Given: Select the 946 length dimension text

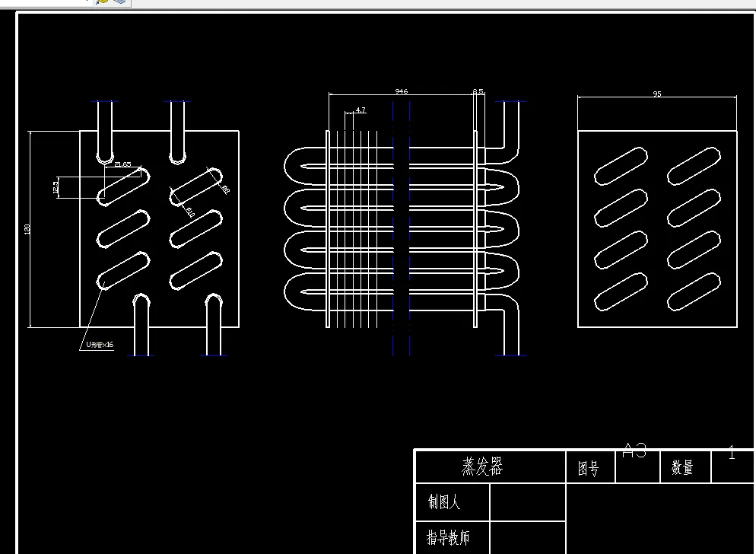Looking at the screenshot, I should (401, 91).
